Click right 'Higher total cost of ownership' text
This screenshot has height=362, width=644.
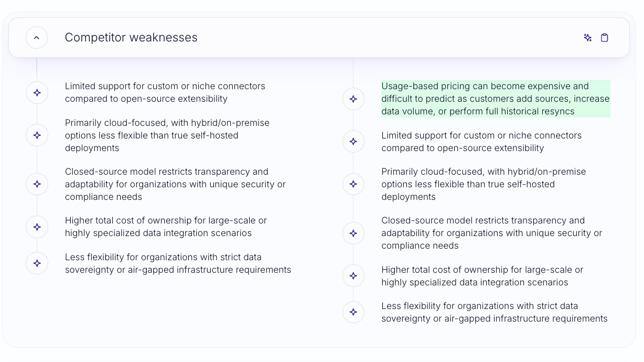pyautogui.click(x=482, y=276)
